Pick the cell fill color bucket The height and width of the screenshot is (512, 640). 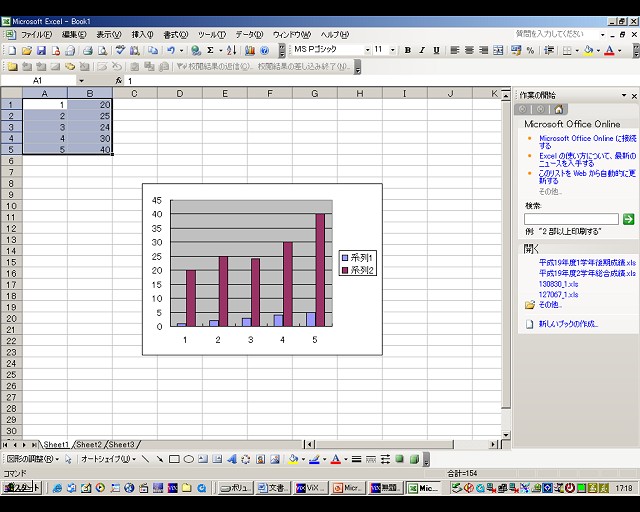pos(588,50)
